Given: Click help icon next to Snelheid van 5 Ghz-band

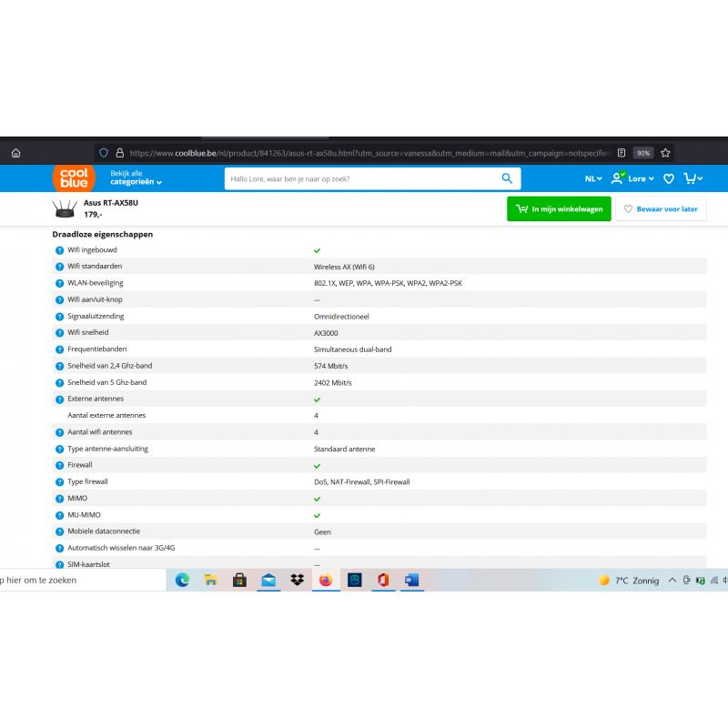Looking at the screenshot, I should tap(59, 383).
